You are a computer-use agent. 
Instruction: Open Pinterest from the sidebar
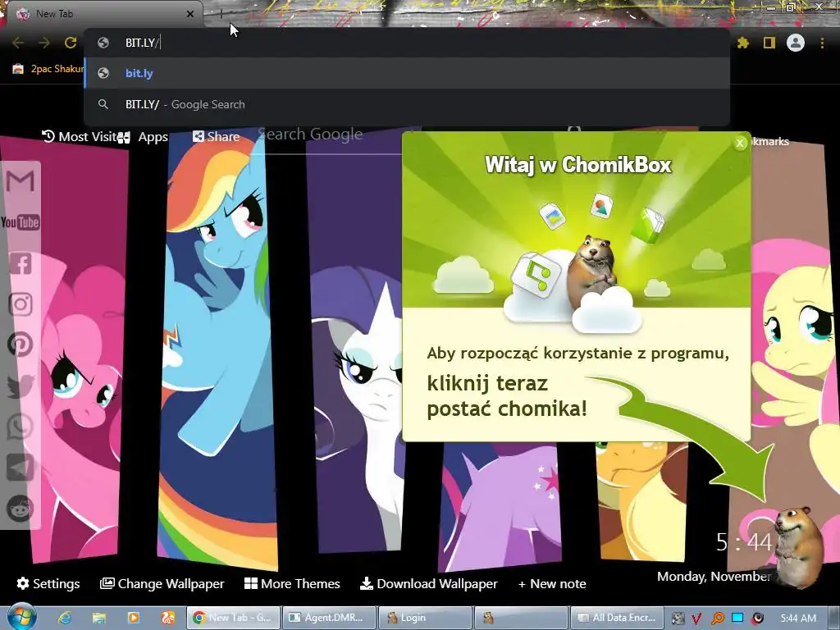[x=21, y=345]
